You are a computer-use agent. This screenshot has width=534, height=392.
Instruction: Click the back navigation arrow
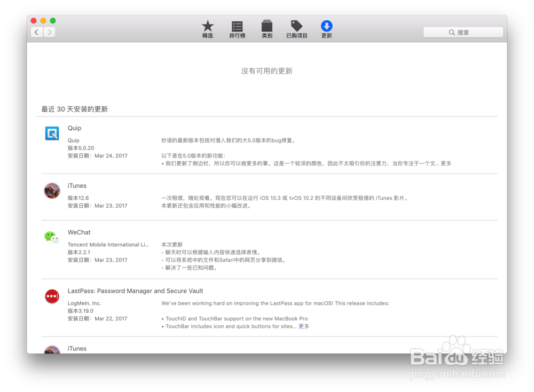pos(37,33)
